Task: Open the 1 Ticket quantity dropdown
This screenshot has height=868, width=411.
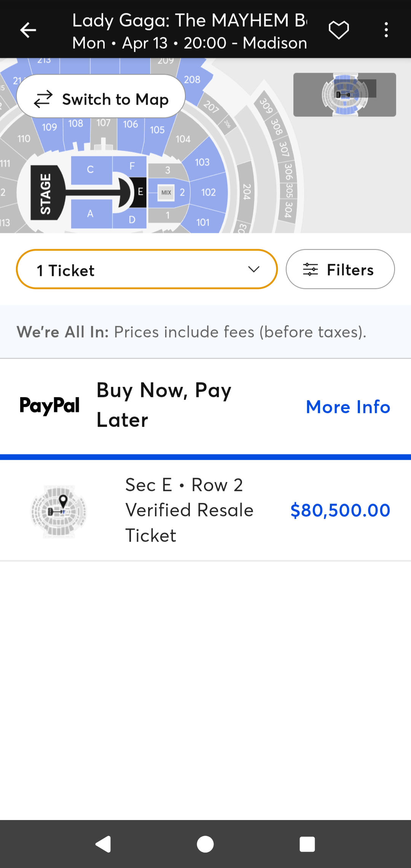Action: (x=147, y=269)
